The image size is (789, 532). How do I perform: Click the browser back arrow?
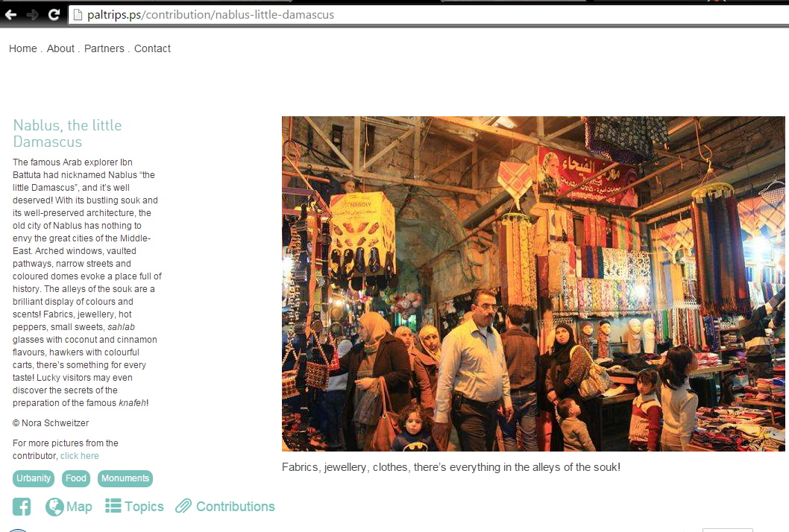tap(10, 15)
